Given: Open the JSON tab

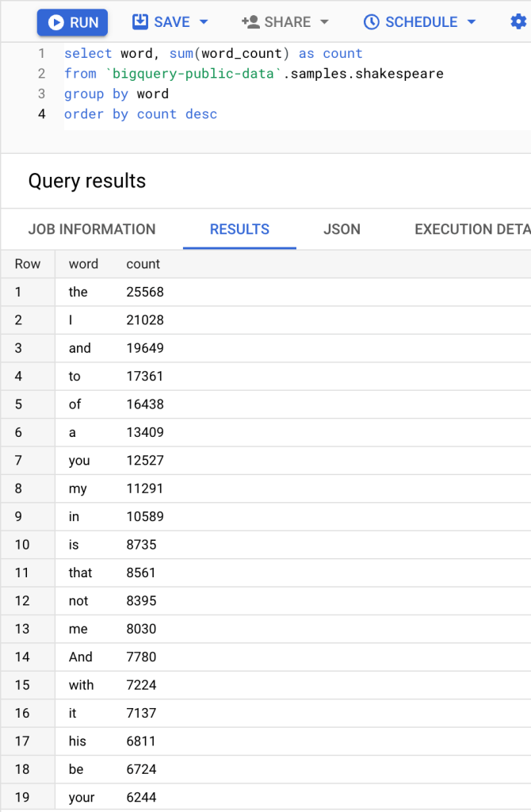Looking at the screenshot, I should pos(342,229).
